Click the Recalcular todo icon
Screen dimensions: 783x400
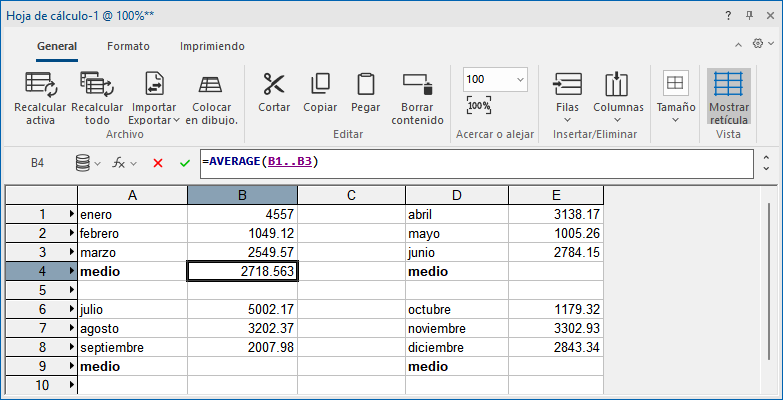tap(97, 84)
